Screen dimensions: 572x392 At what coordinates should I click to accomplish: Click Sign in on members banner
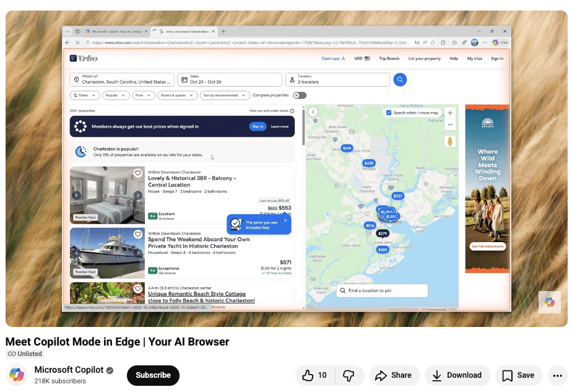point(258,126)
